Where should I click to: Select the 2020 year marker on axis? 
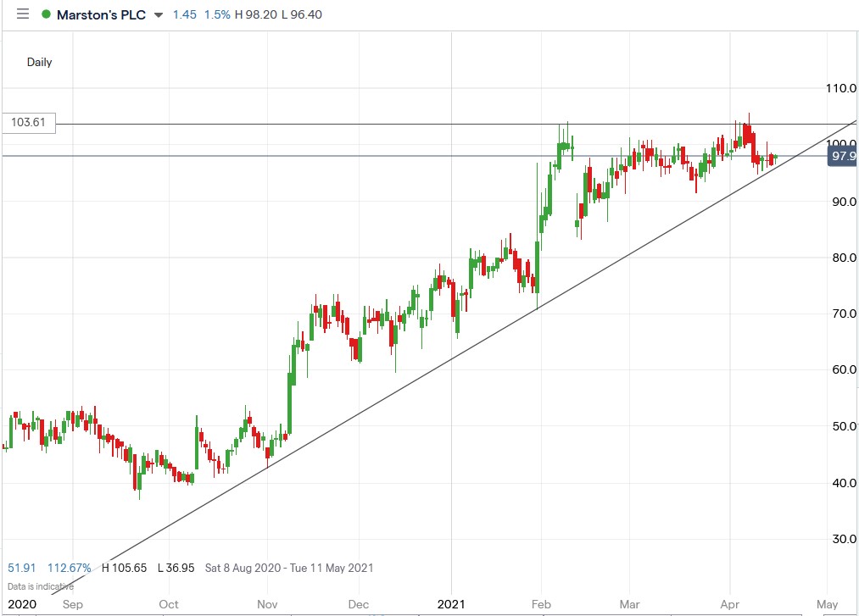coord(22,604)
